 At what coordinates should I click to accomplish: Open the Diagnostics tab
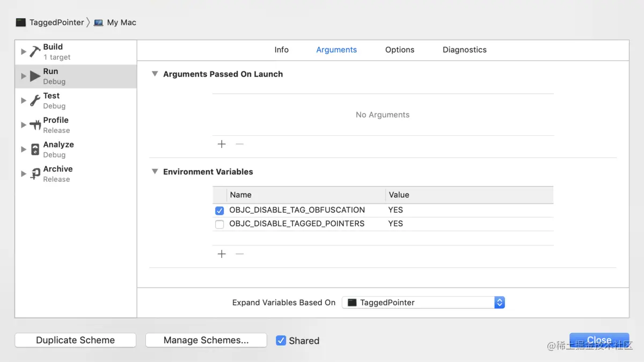(464, 50)
